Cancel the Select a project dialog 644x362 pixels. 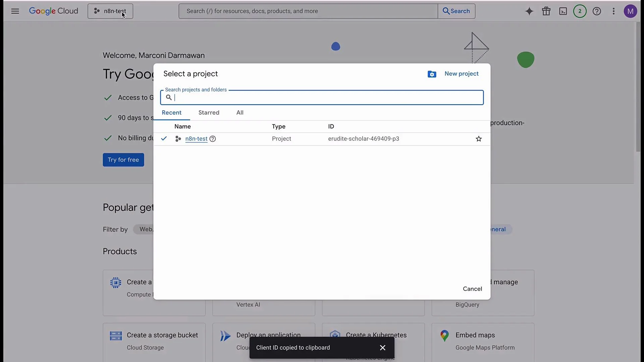click(x=472, y=289)
